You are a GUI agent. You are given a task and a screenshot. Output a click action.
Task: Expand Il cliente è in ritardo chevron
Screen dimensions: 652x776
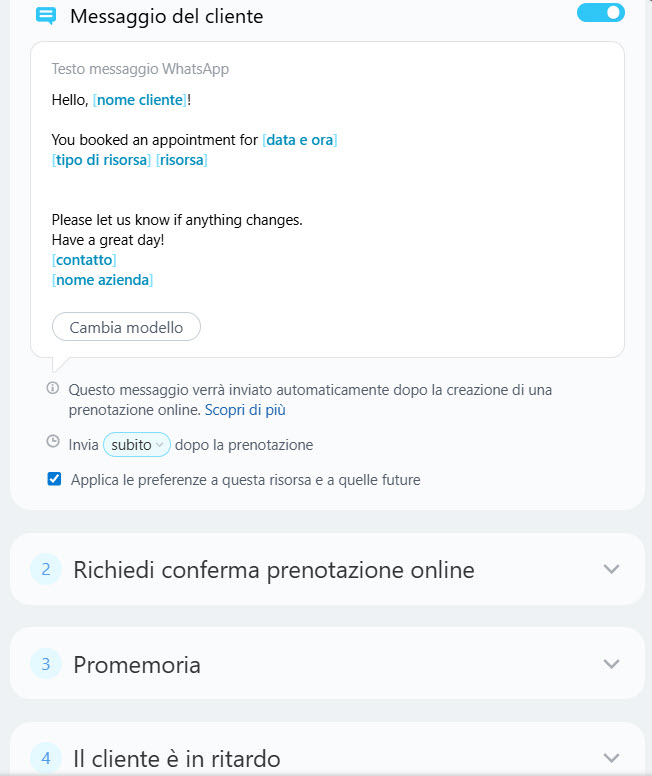tap(612, 757)
